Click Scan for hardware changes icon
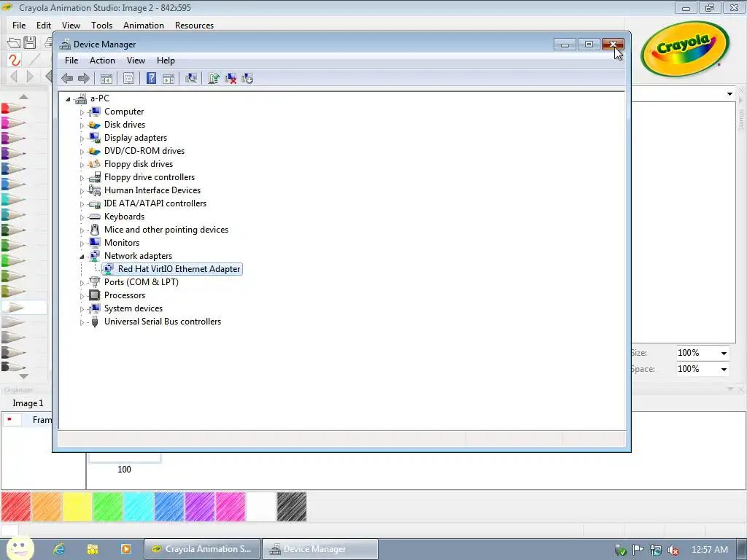This screenshot has height=560, width=747. [191, 79]
